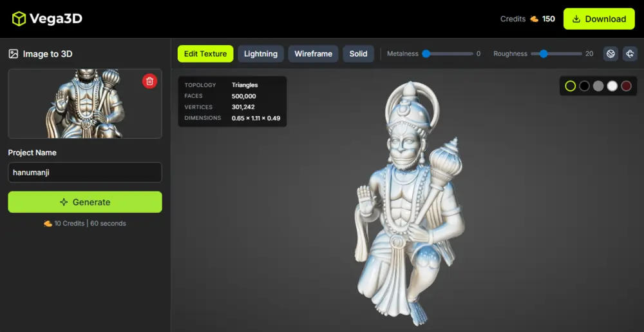Click the Topology value Triangles

(245, 85)
